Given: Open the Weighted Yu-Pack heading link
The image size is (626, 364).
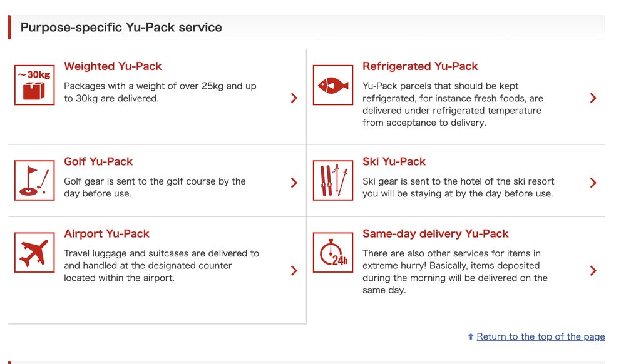Looking at the screenshot, I should pyautogui.click(x=113, y=66).
